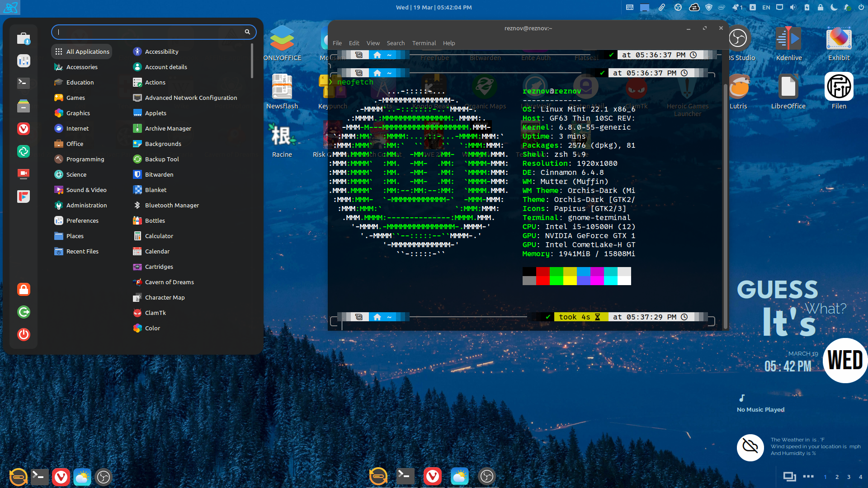
Task: Toggle night light moon icon in tray
Action: [x=834, y=7]
